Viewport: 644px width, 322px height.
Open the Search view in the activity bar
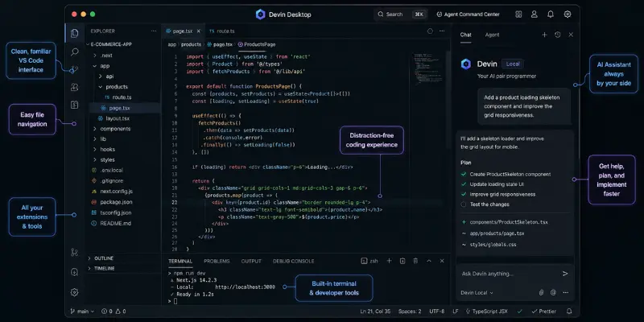point(74,52)
